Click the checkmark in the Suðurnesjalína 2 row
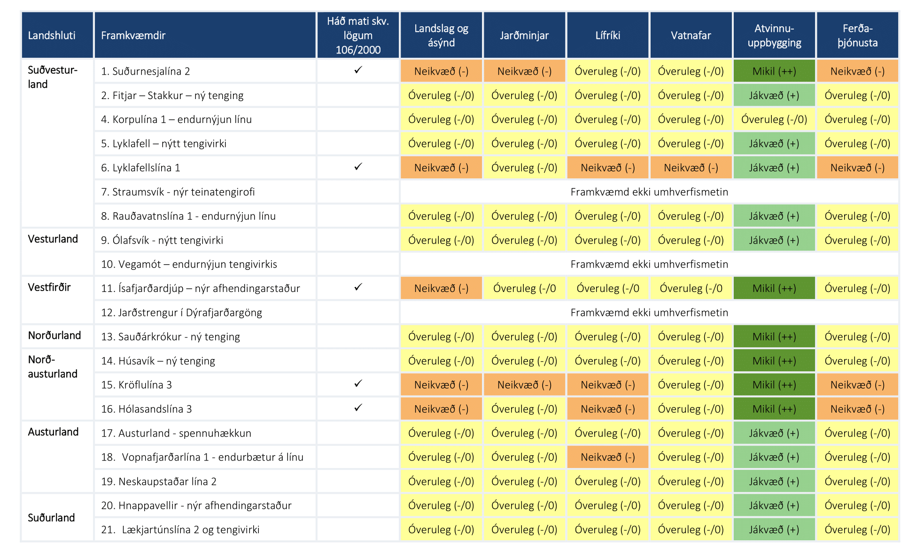The width and height of the screenshot is (924, 560). click(358, 70)
